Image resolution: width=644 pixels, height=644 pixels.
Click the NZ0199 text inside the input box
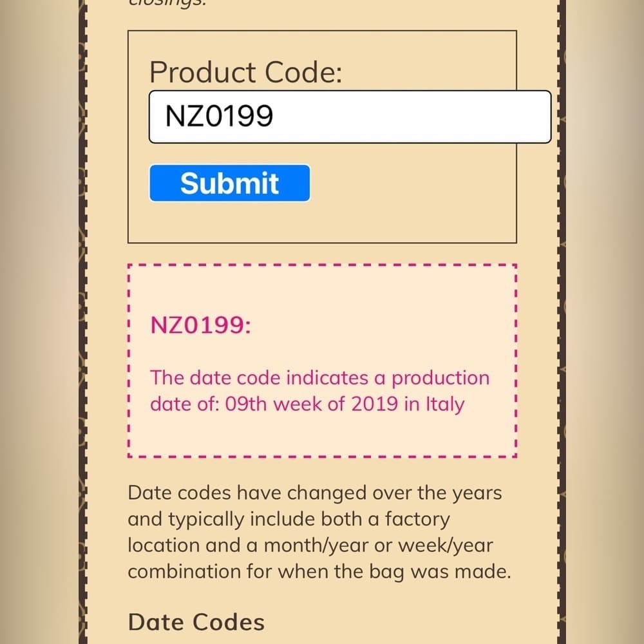point(219,116)
